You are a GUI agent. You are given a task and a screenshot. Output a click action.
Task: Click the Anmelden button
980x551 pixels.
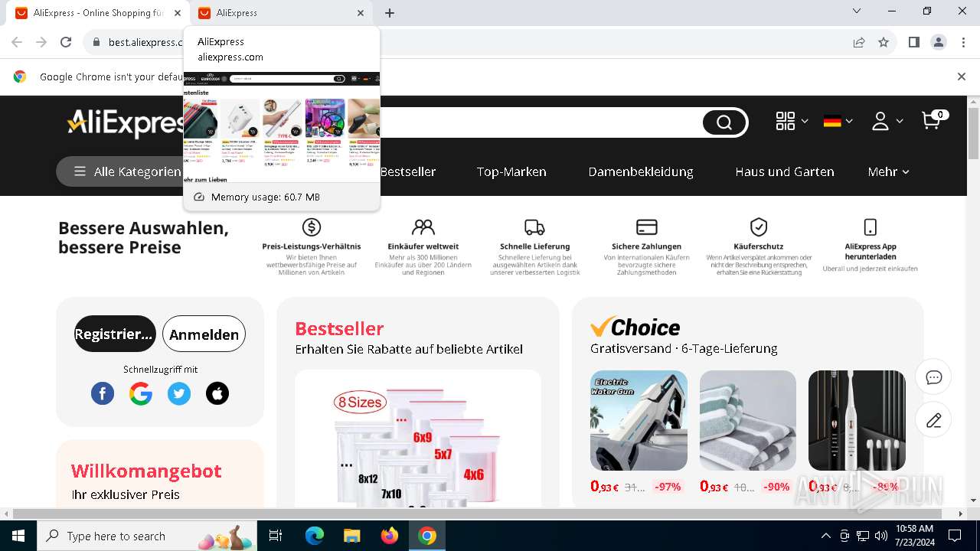(x=204, y=334)
